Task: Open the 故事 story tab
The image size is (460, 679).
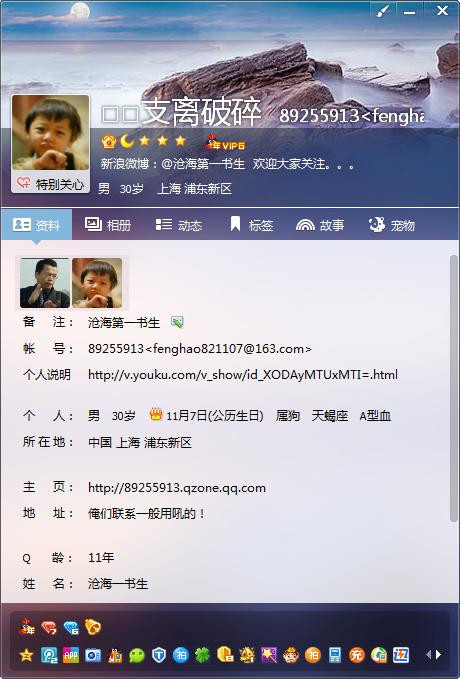Action: coord(320,225)
